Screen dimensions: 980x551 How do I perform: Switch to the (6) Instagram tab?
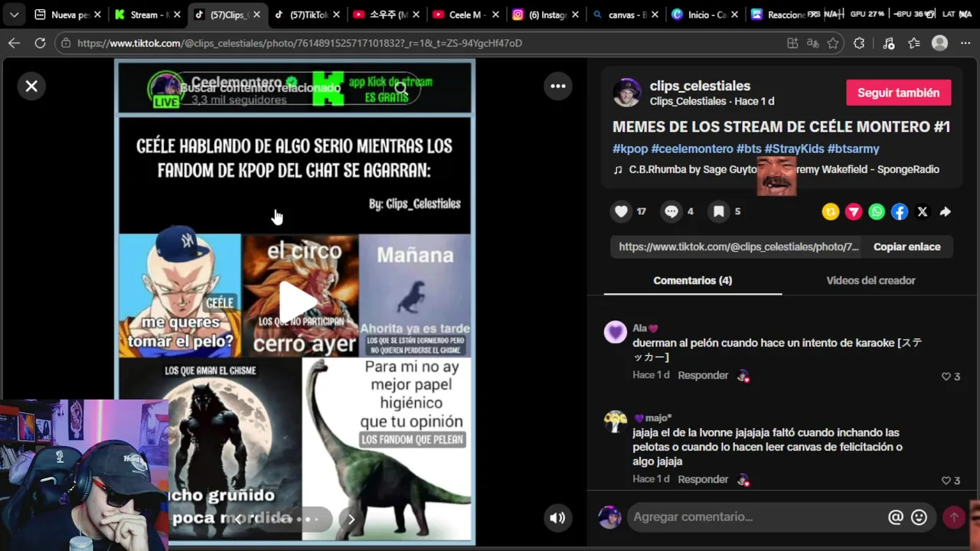(x=545, y=15)
